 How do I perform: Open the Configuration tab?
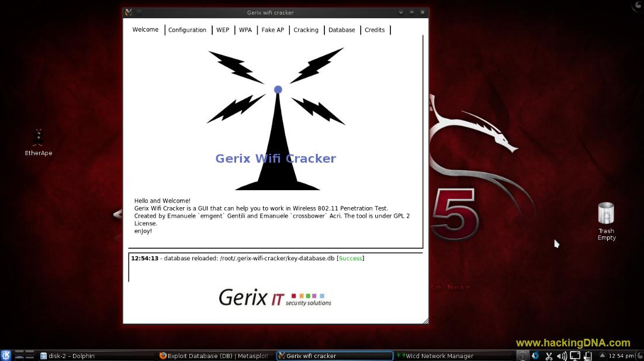[x=187, y=30]
